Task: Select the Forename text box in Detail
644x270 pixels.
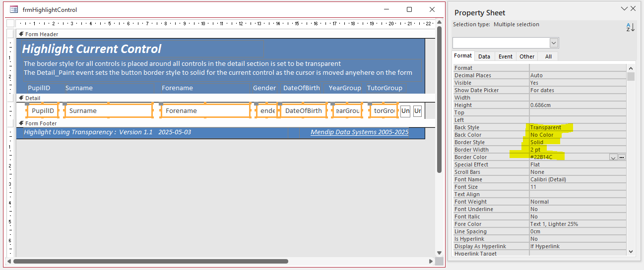Action: (x=205, y=111)
